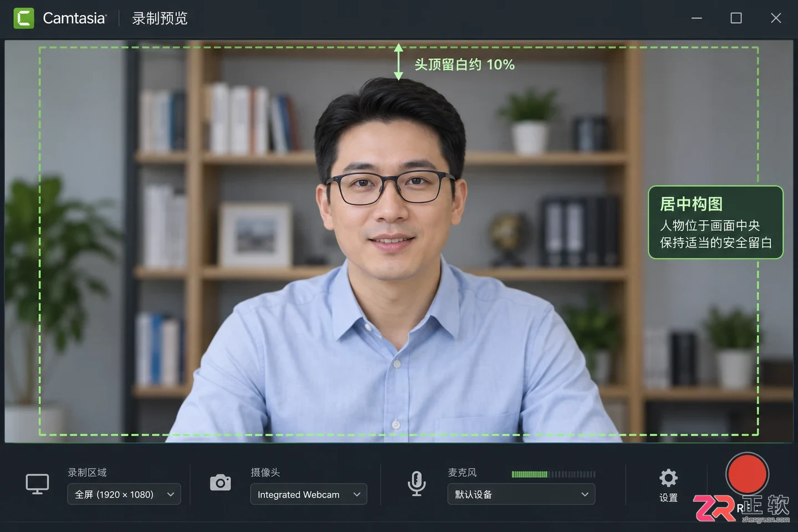Click the 麦克风 label
Image resolution: width=798 pixels, height=532 pixels.
[x=462, y=473]
